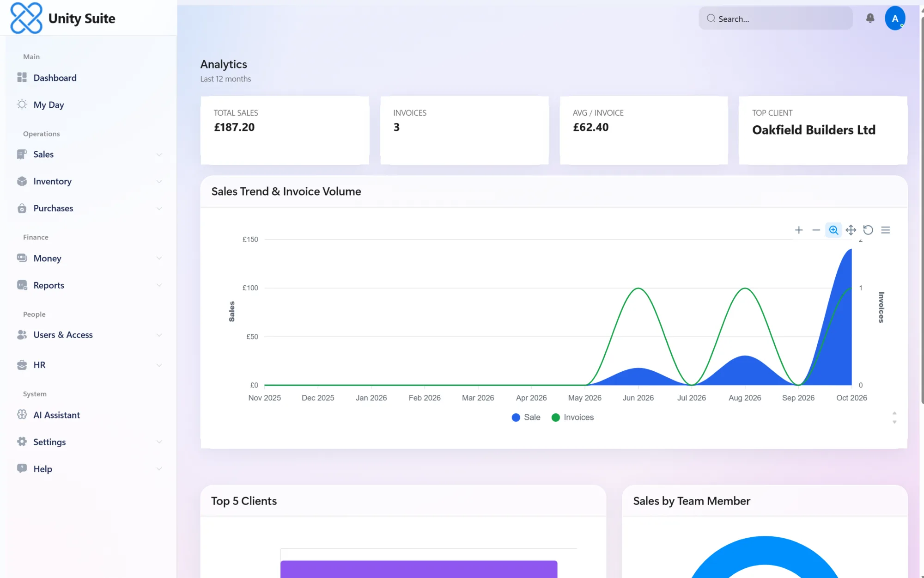Expand the Users & Access chevron
The width and height of the screenshot is (924, 578).
[x=159, y=335]
